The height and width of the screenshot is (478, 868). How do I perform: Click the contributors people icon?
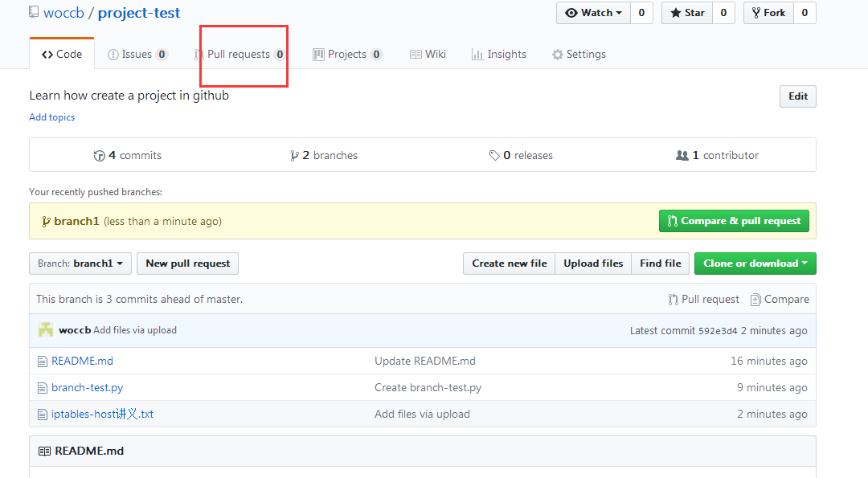pyautogui.click(x=682, y=156)
